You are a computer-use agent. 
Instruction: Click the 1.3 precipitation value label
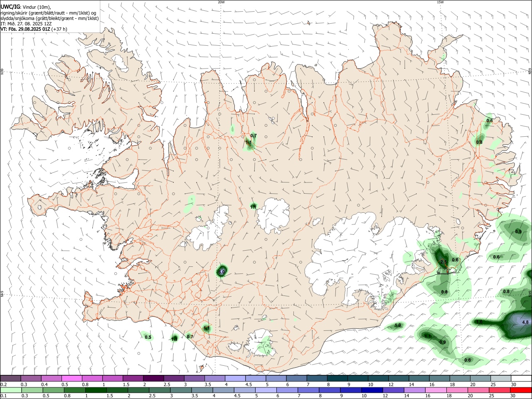click(x=174, y=339)
